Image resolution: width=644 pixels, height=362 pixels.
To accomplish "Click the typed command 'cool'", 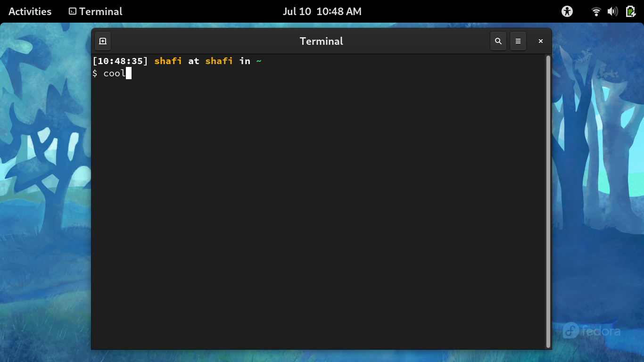I will click(x=115, y=74).
